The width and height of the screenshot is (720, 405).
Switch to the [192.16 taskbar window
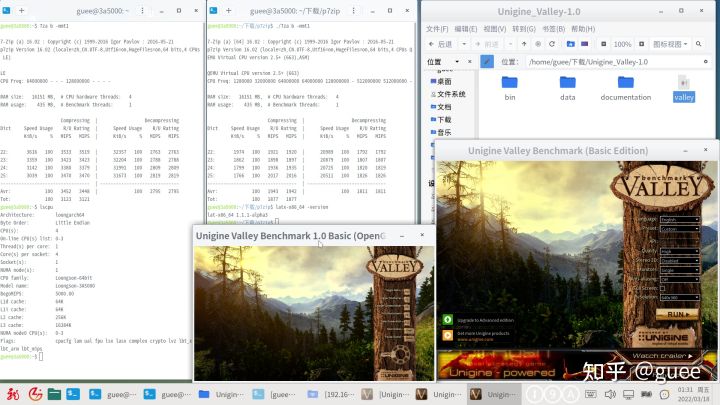(330, 394)
